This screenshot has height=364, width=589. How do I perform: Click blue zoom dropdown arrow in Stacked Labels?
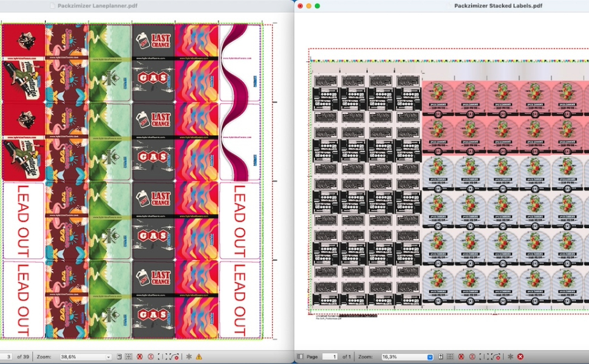point(430,357)
